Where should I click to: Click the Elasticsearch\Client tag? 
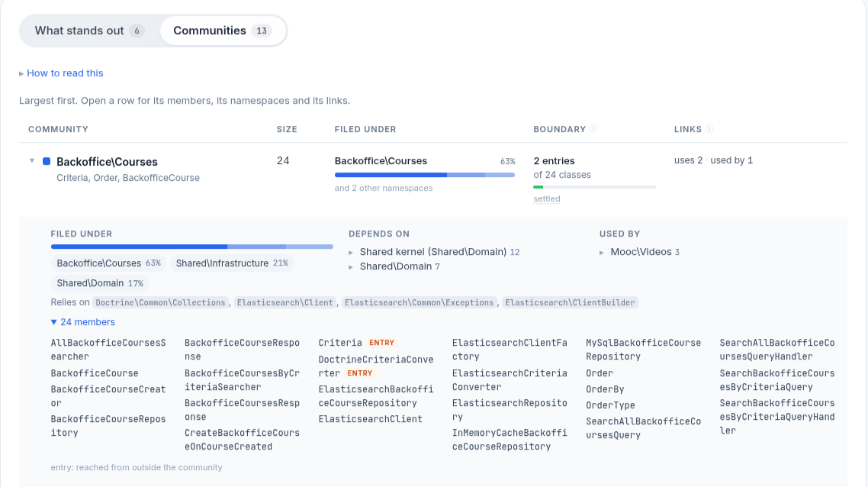285,302
